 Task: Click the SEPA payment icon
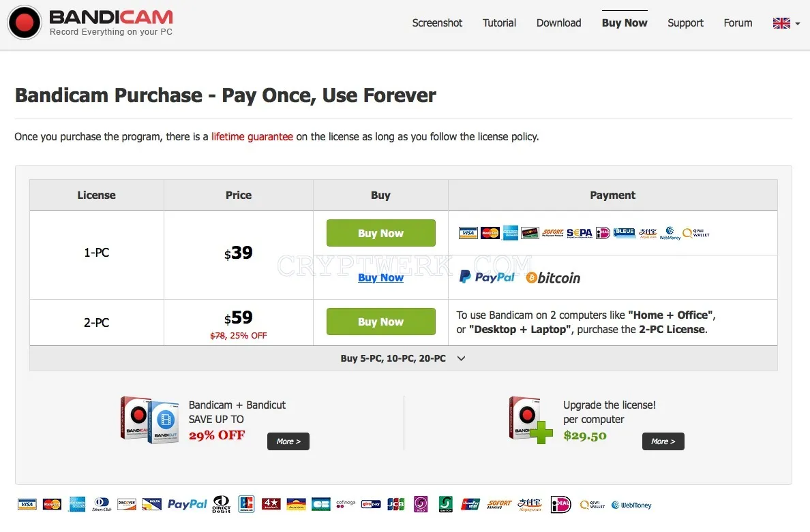[x=580, y=233]
